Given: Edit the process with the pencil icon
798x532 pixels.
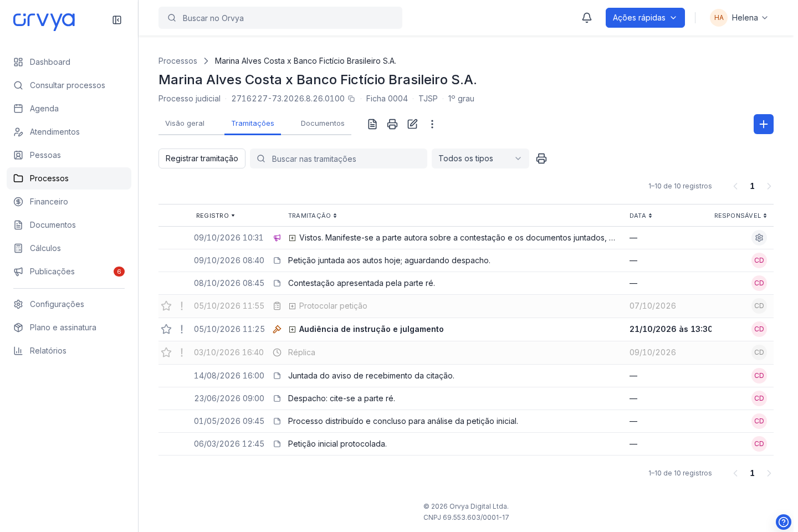Looking at the screenshot, I should pos(412,124).
